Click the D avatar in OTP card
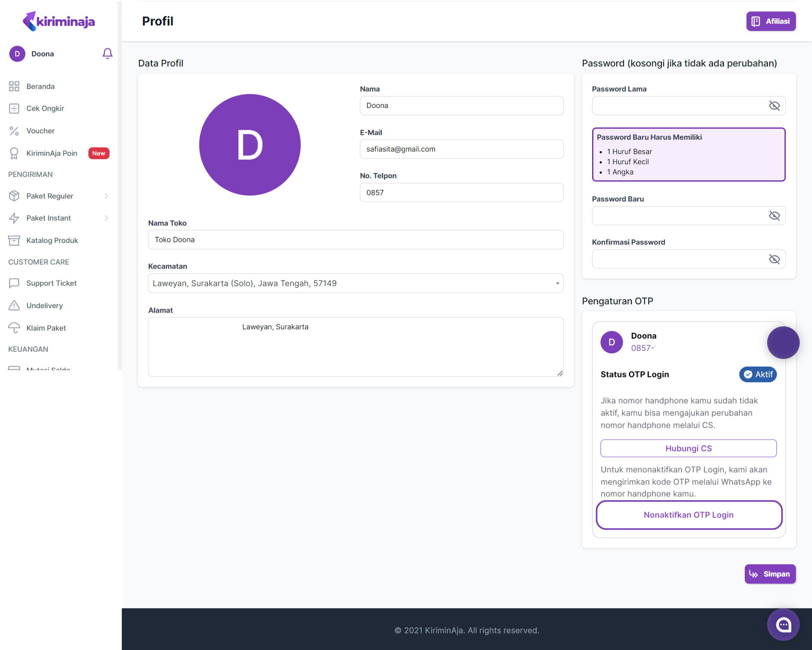Image resolution: width=812 pixels, height=650 pixels. tap(612, 342)
